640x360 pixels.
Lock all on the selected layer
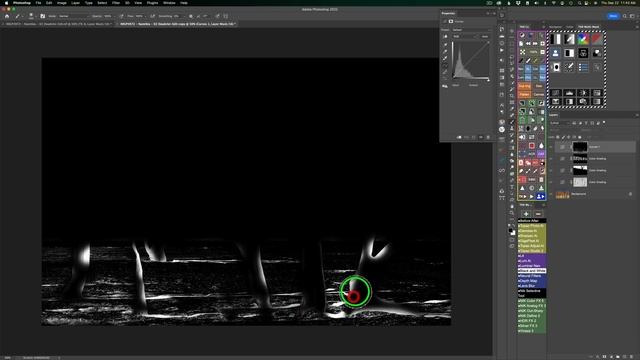pyautogui.click(x=580, y=137)
